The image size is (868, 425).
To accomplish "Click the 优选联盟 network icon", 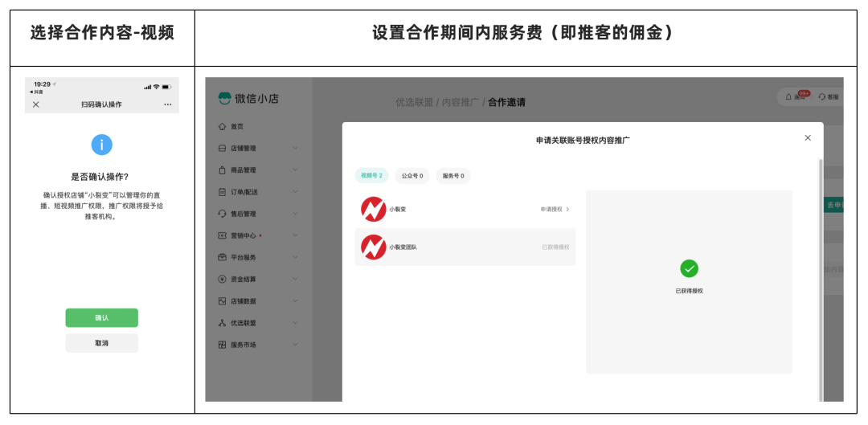I will point(223,323).
